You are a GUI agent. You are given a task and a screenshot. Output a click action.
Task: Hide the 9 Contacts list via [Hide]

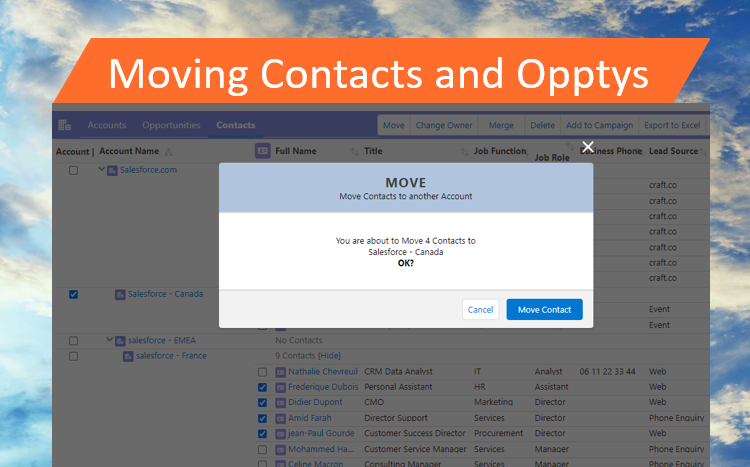(329, 356)
